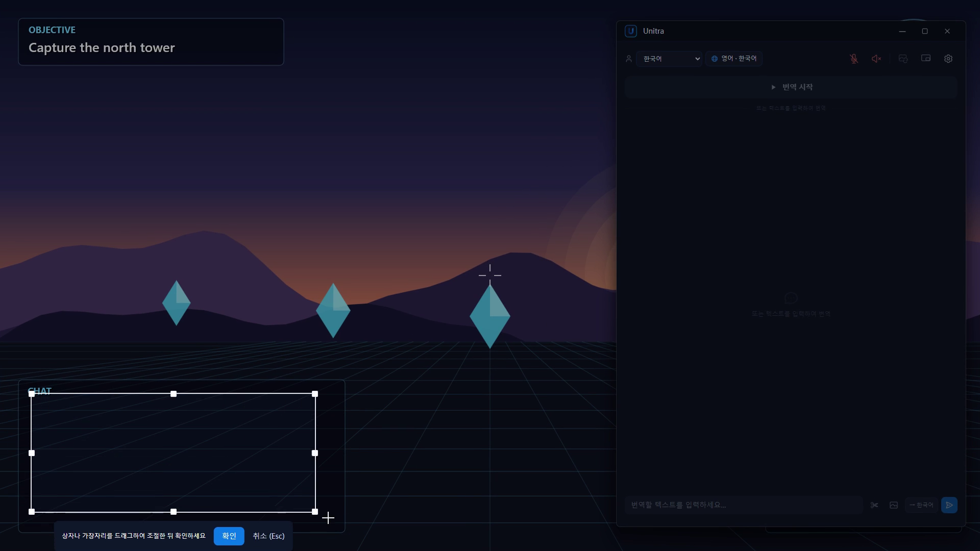This screenshot has height=551, width=980.
Task: Minimize the Unitra window
Action: click(x=902, y=31)
